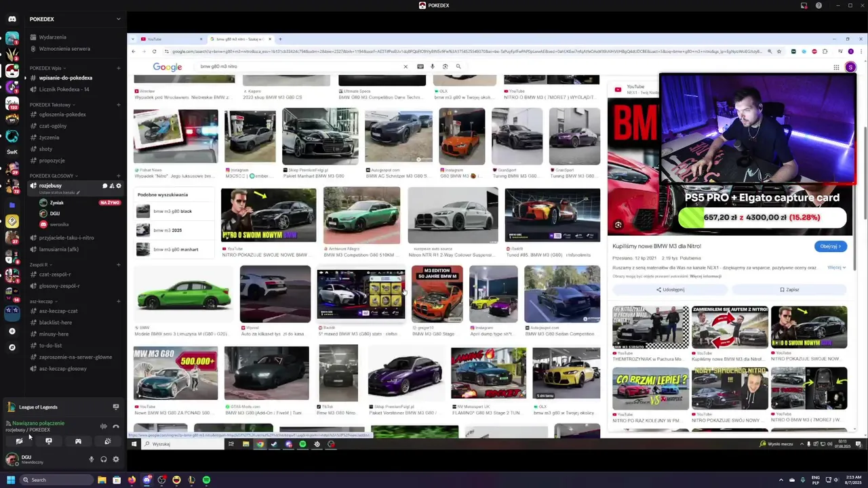Disconnect from voice channel
This screenshot has width=868, height=488.
116,426
